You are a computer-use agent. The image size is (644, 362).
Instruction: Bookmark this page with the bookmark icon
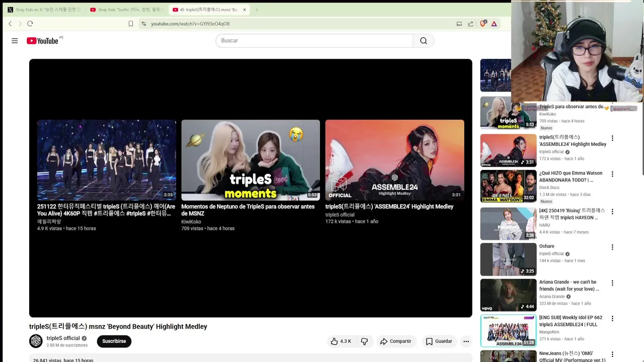(131, 24)
